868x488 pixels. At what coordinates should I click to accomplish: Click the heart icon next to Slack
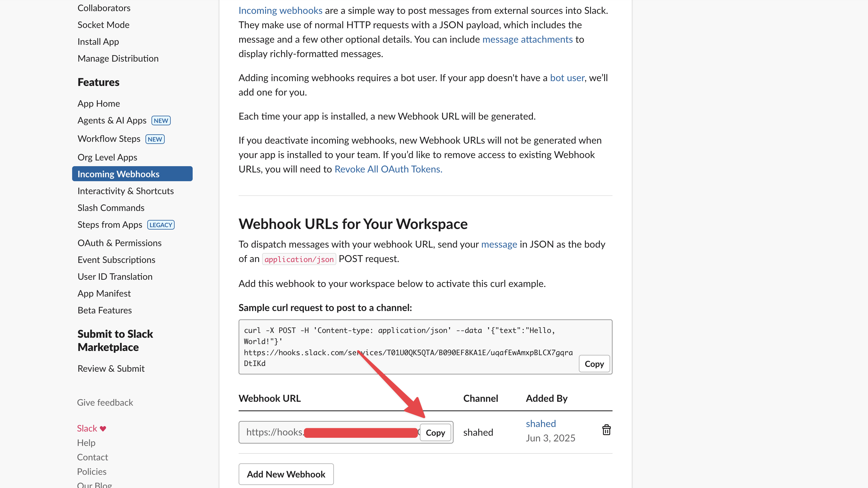(102, 428)
